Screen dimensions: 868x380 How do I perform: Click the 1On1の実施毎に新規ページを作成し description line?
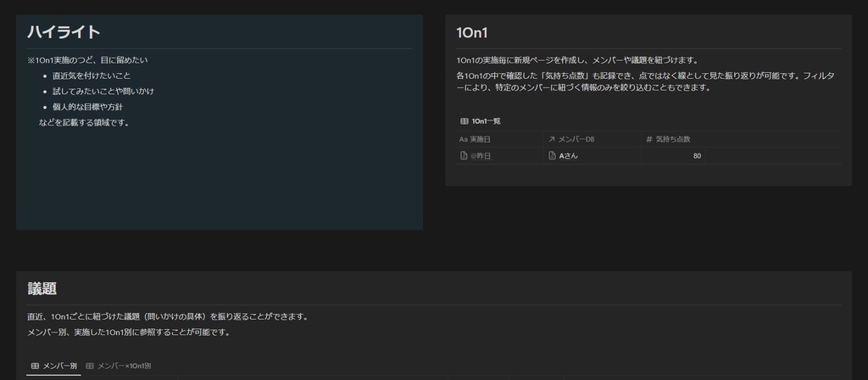click(577, 60)
